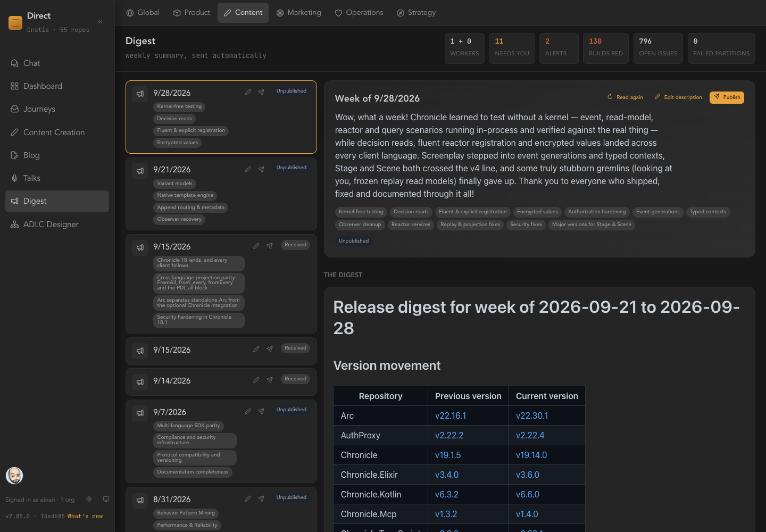Click the Kernel-free testing tag in summary
Image resolution: width=766 pixels, height=532 pixels.
[x=361, y=212]
